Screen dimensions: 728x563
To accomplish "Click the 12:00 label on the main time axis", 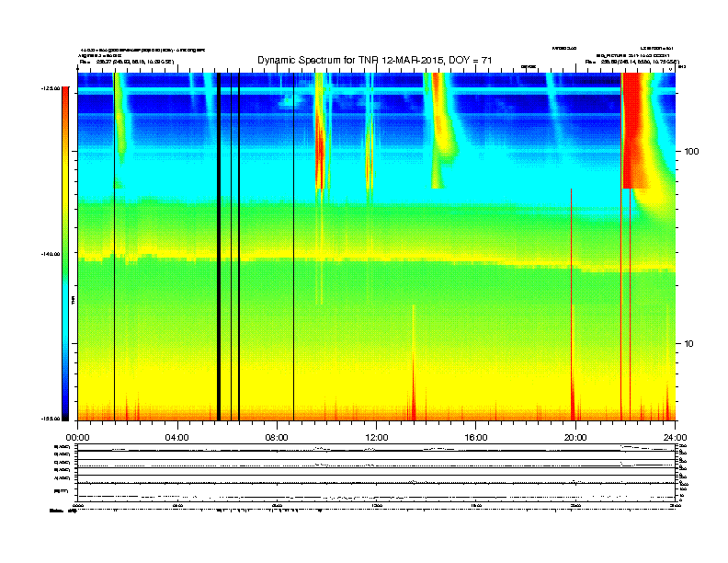I will tap(377, 438).
